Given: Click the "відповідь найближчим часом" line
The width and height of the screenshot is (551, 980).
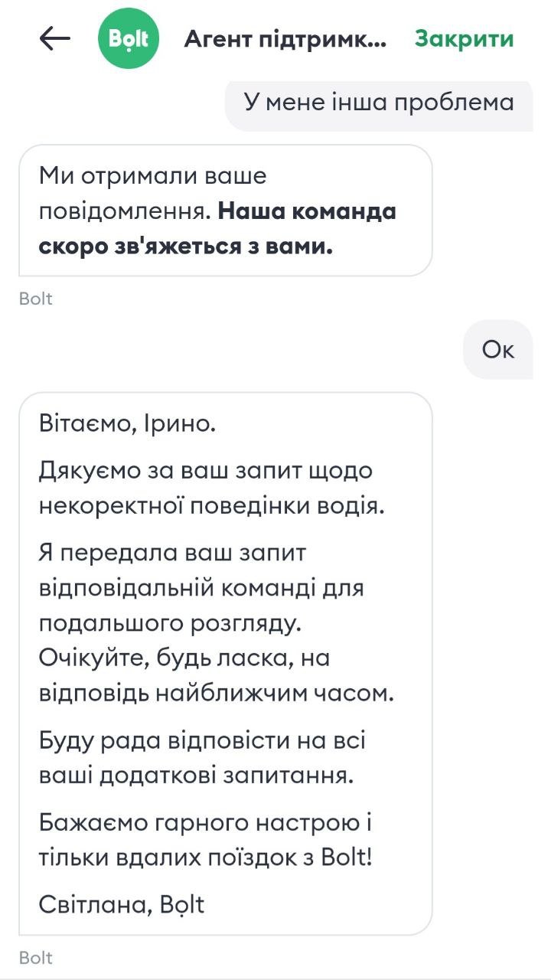Looking at the screenshot, I should pyautogui.click(x=216, y=693).
